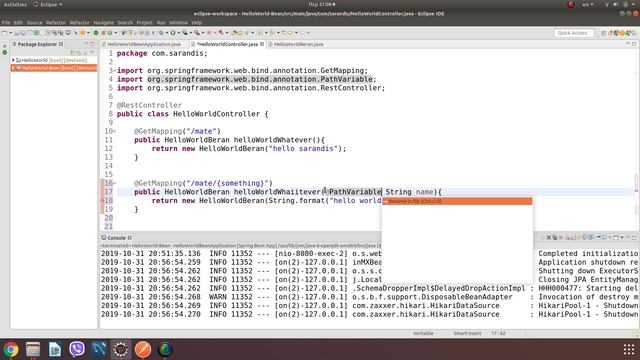Open the Navigate menu
This screenshot has width=640, height=360.
(x=103, y=22)
